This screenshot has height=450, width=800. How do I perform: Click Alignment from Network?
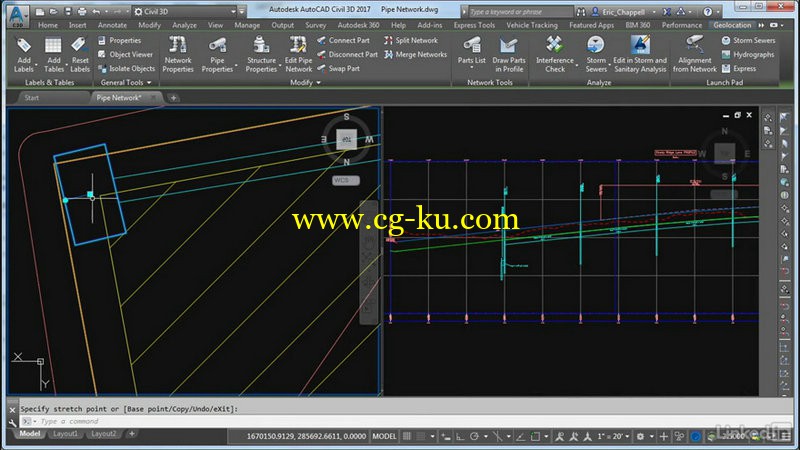click(x=694, y=55)
